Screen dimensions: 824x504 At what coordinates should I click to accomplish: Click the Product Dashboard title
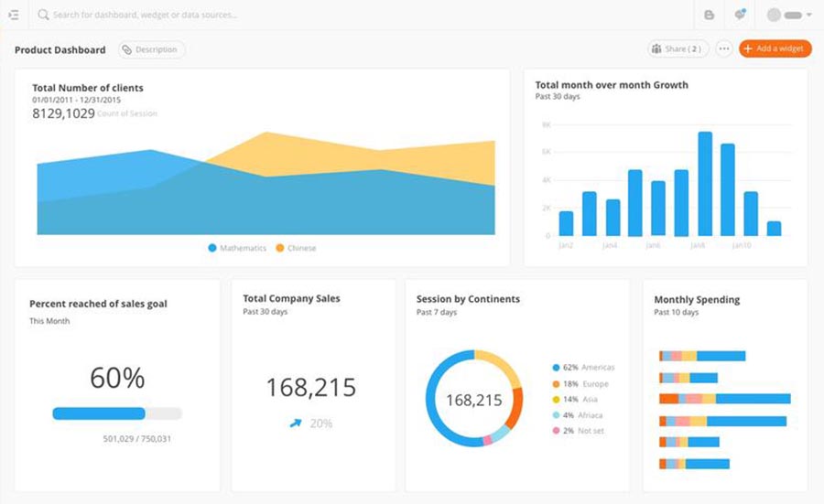click(x=60, y=49)
